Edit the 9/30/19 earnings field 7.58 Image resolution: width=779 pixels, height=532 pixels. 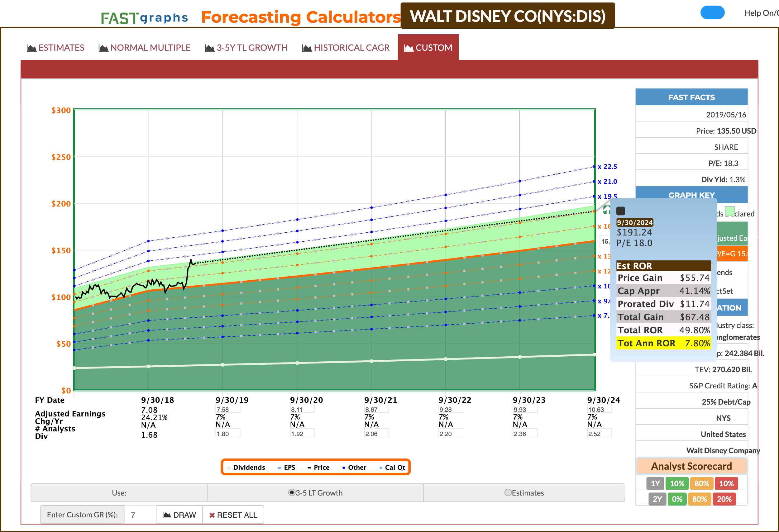pos(227,409)
